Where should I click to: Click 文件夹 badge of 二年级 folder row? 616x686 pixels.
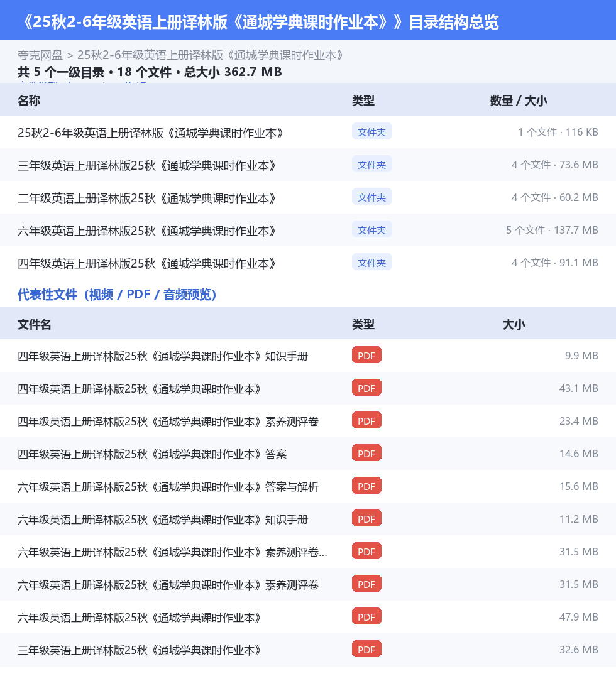pos(371,197)
